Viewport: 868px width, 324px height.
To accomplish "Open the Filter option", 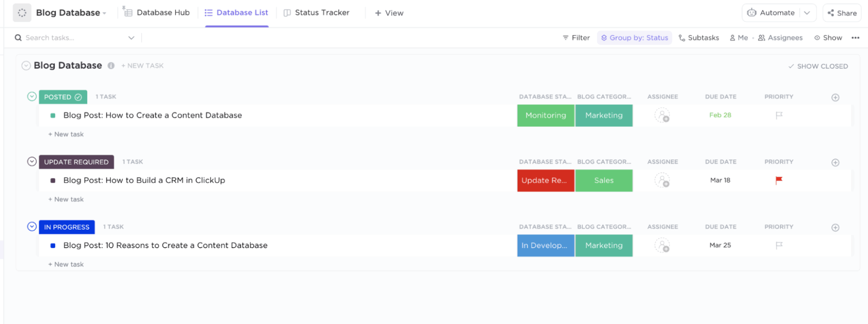I will tap(576, 38).
